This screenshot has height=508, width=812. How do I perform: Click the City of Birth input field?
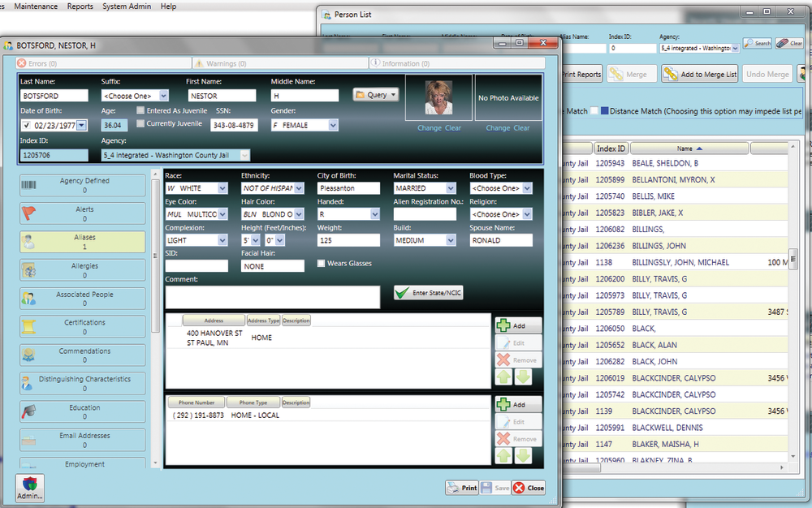tap(348, 188)
